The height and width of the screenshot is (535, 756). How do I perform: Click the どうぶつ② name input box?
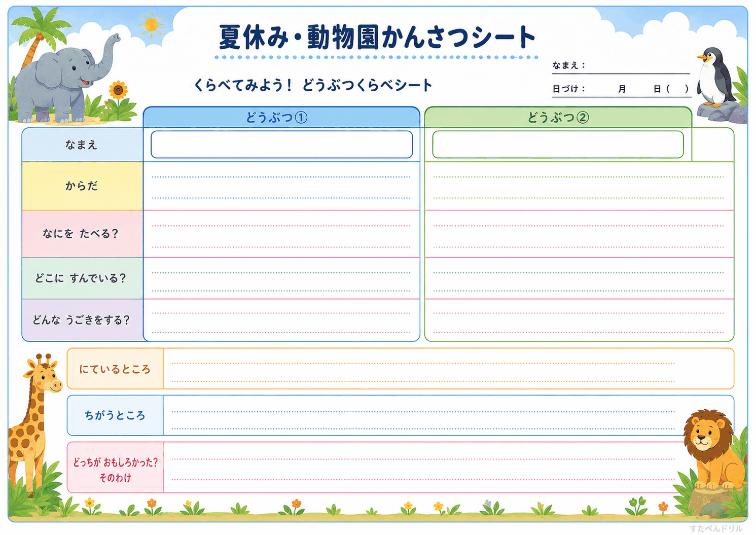click(x=558, y=145)
